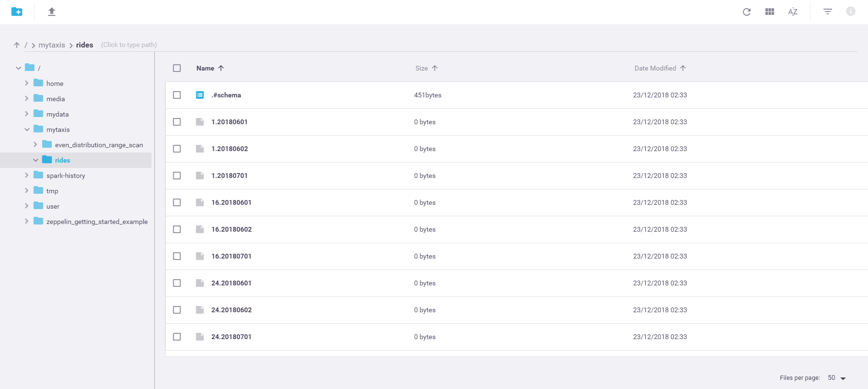Click the file icon for 1.20180701
868x389 pixels.
200,176
